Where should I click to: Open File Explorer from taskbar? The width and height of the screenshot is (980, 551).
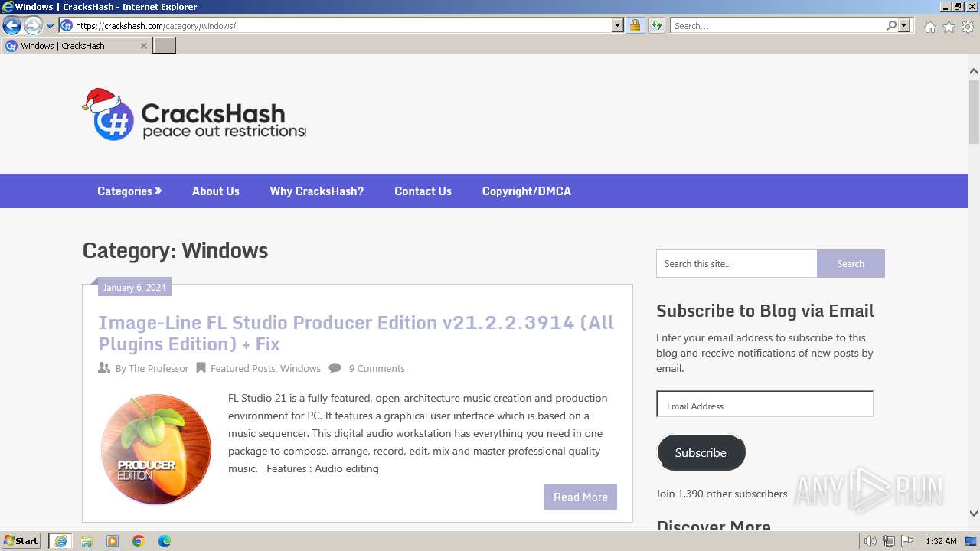coord(87,541)
